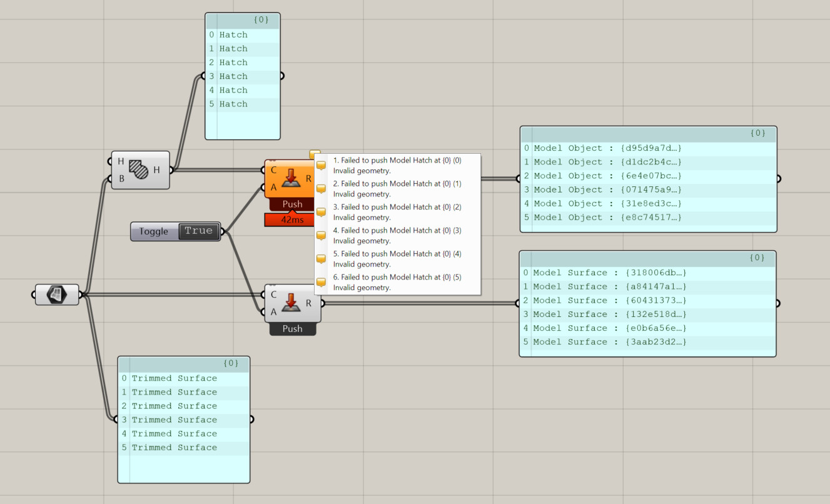Select Hatch row with index 2
Screen dimensions: 830x504
click(x=243, y=63)
